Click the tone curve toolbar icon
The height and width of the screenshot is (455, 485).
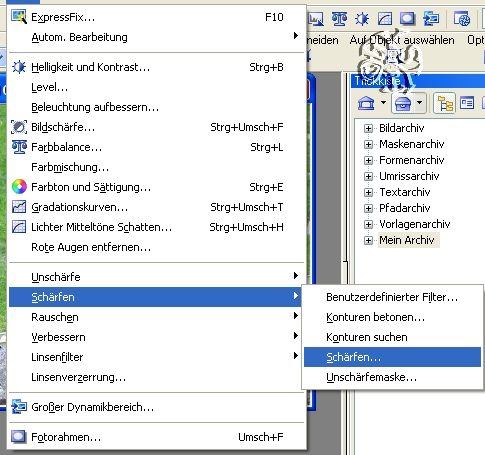(x=385, y=19)
